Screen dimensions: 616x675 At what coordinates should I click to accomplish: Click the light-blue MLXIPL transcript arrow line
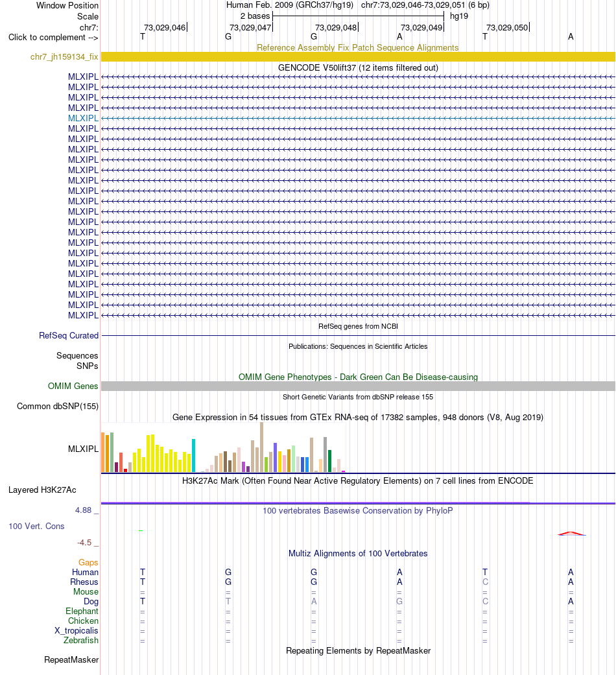pyautogui.click(x=358, y=118)
